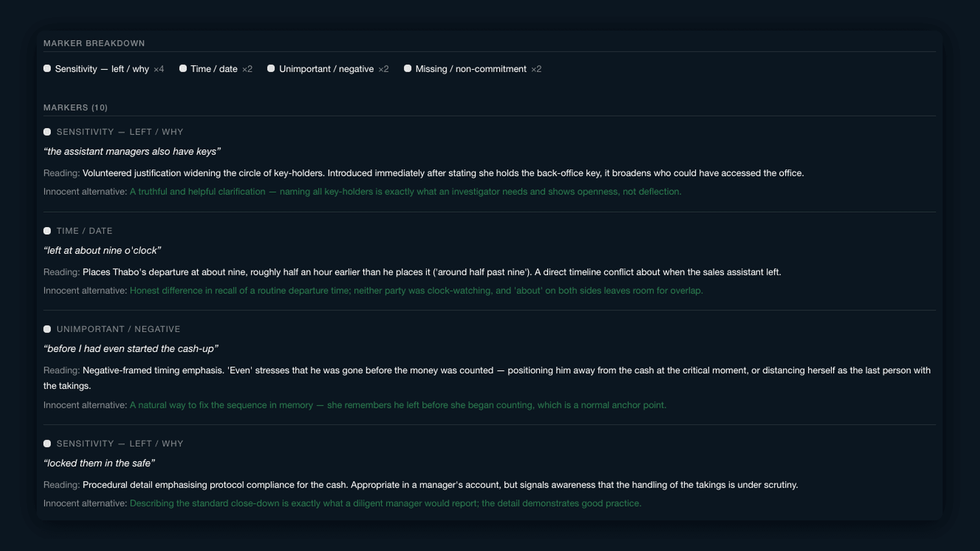Open the quote 'locked them in the safe'
The image size is (980, 551).
(99, 463)
